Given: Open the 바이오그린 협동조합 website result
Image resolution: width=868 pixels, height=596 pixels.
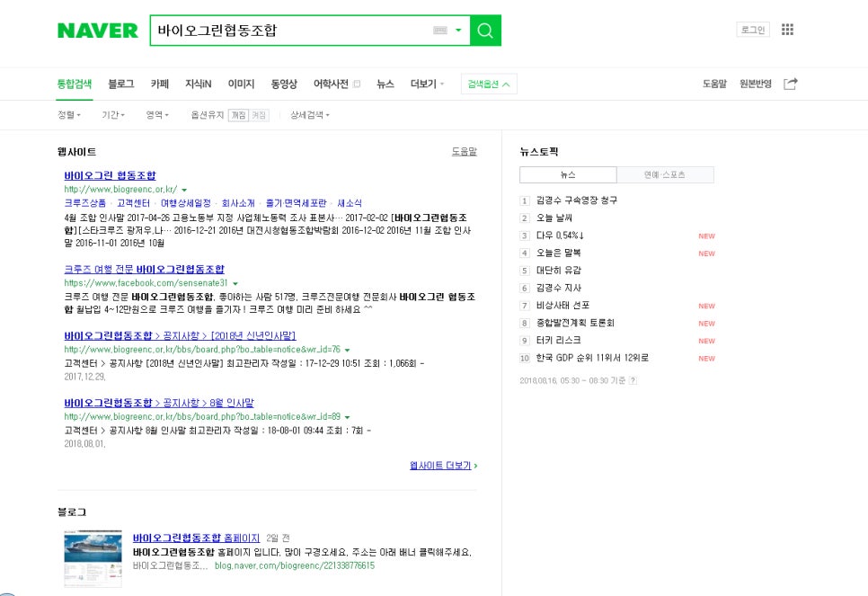Looking at the screenshot, I should pos(110,175).
